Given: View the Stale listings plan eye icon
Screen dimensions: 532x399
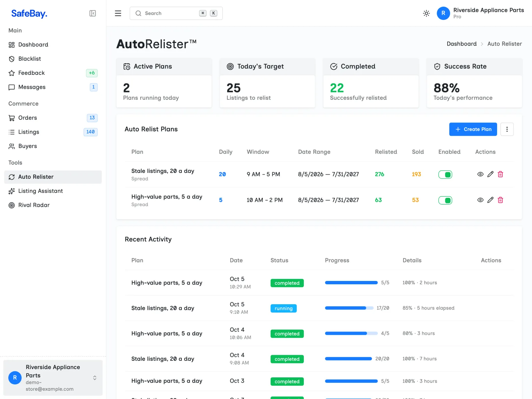Looking at the screenshot, I should point(480,174).
